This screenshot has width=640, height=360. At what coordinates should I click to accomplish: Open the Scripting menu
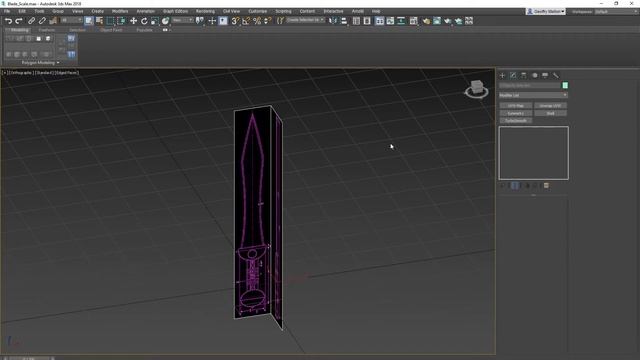[x=283, y=11]
